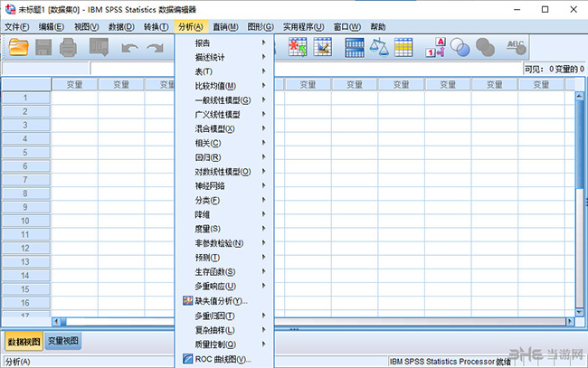This screenshot has height=368, width=588.
Task: Expand the 分类(F) submenu
Action: click(x=224, y=200)
